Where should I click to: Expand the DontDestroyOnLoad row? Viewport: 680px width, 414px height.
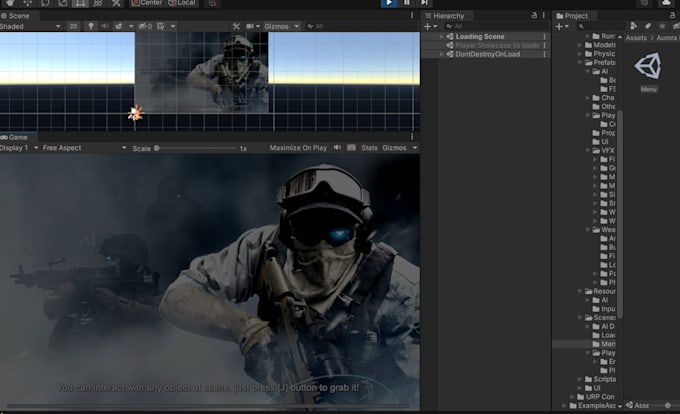[x=441, y=55]
